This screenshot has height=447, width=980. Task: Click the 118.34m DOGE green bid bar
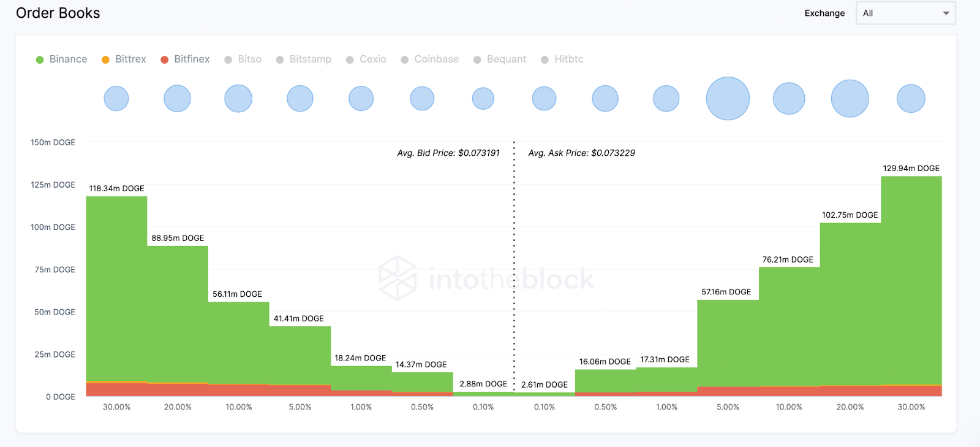point(116,288)
